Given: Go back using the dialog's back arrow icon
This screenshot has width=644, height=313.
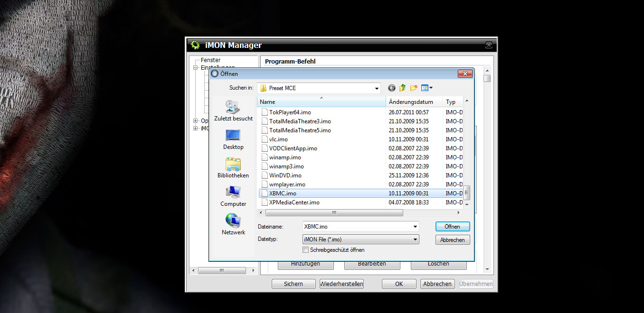Looking at the screenshot, I should [391, 88].
